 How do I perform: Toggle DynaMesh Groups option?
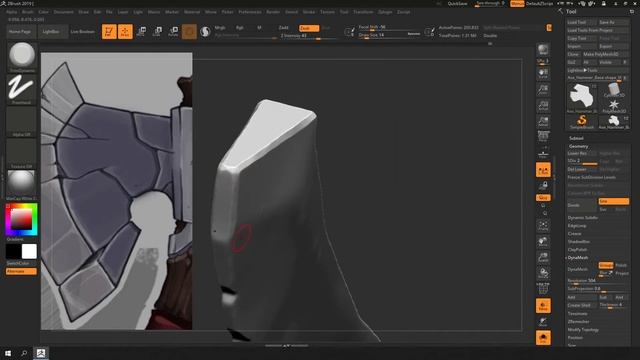[x=606, y=265]
